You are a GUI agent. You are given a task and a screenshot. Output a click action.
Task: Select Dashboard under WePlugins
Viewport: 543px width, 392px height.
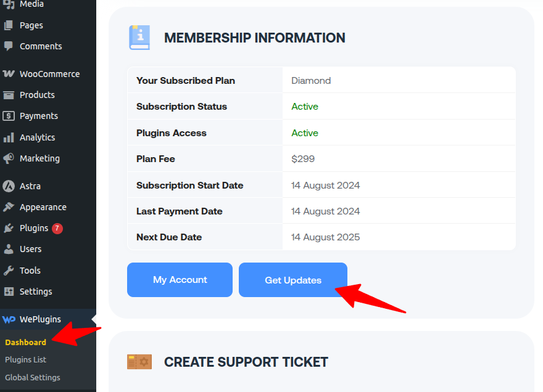(26, 342)
